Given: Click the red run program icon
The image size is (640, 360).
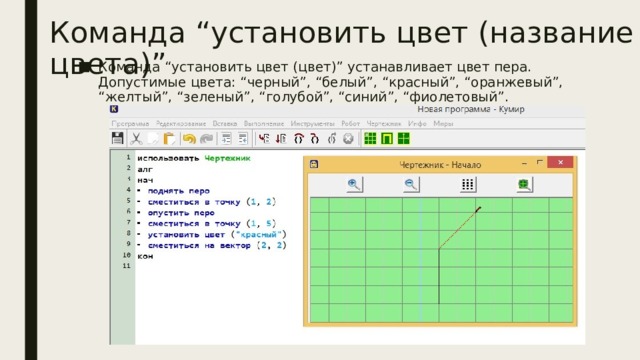Looking at the screenshot, I should pos(264,139).
